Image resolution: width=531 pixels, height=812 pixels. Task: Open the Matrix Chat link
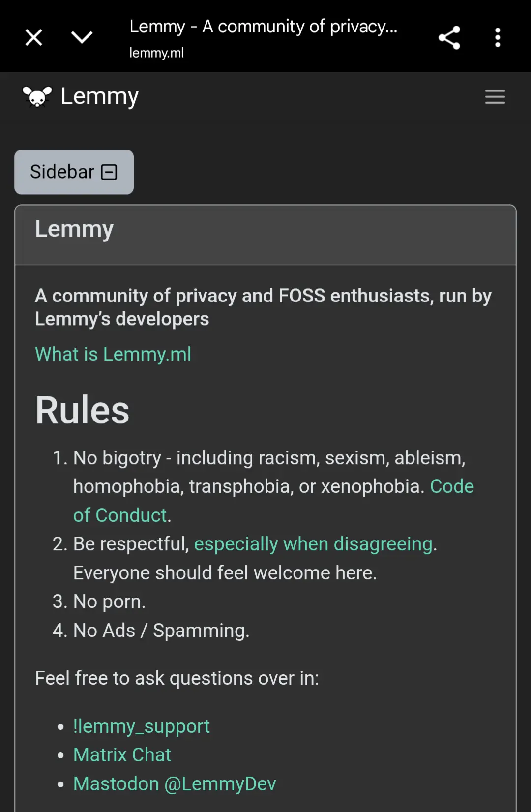click(122, 755)
